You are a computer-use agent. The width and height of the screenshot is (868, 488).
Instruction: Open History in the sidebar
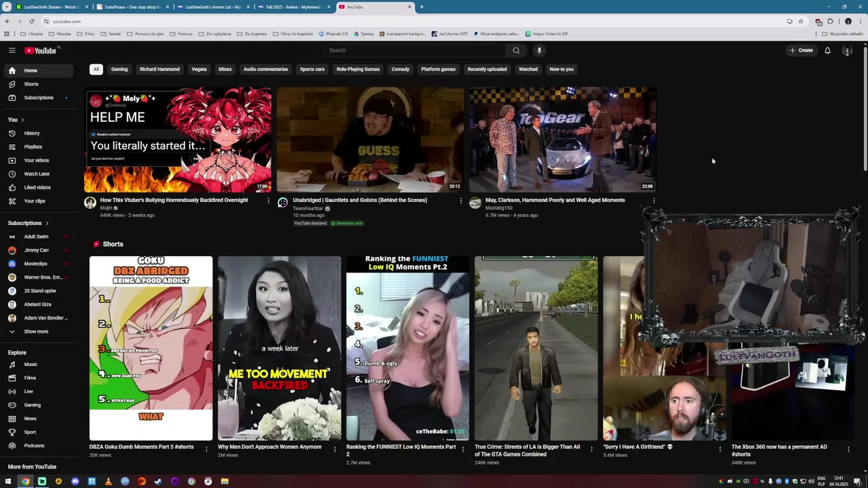[39, 134]
